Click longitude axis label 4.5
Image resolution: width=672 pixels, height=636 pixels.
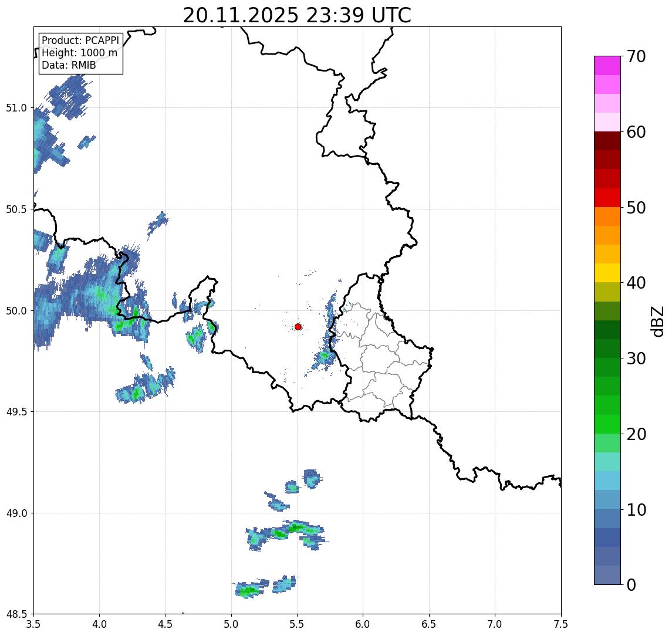[166, 624]
